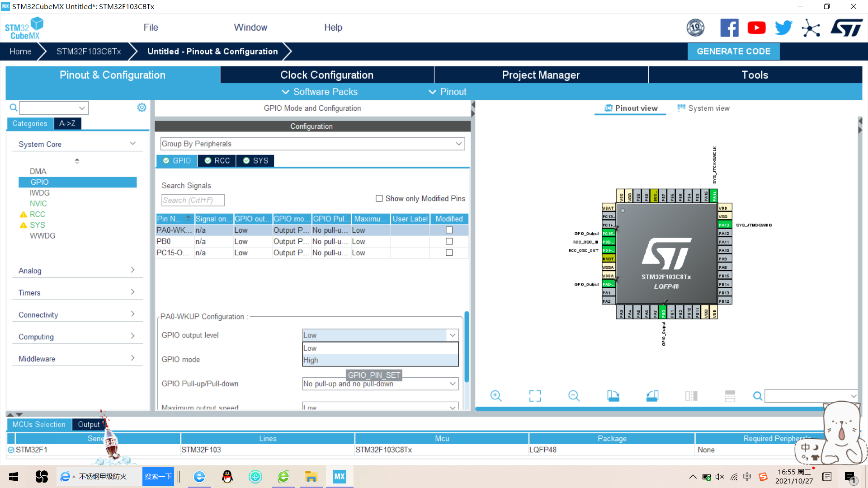868x488 pixels.
Task: Open the ST Facebook page icon
Action: pos(729,28)
